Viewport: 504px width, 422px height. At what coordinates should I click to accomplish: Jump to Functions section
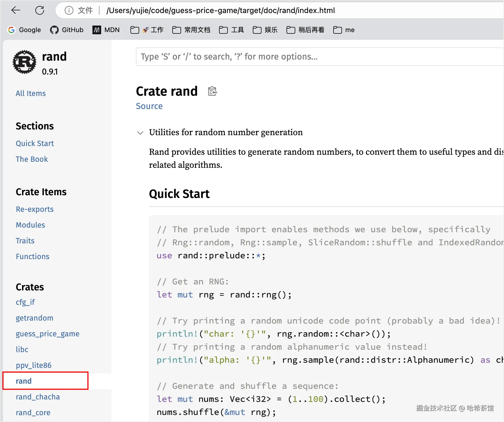(33, 256)
